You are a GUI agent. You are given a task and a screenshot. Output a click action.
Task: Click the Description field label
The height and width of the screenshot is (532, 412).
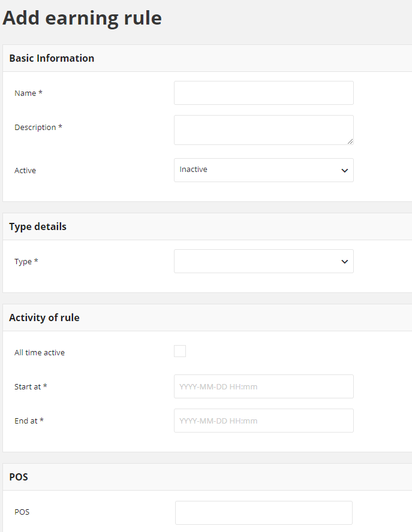[x=38, y=128]
